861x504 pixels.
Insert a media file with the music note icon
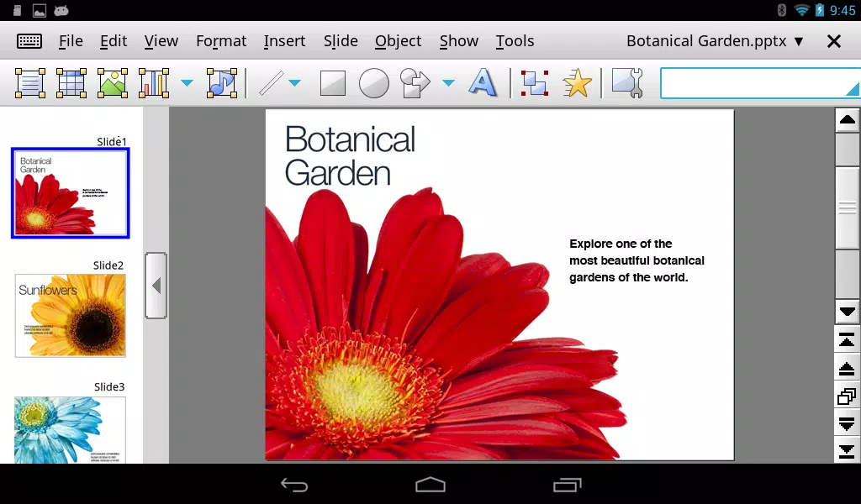click(x=222, y=83)
